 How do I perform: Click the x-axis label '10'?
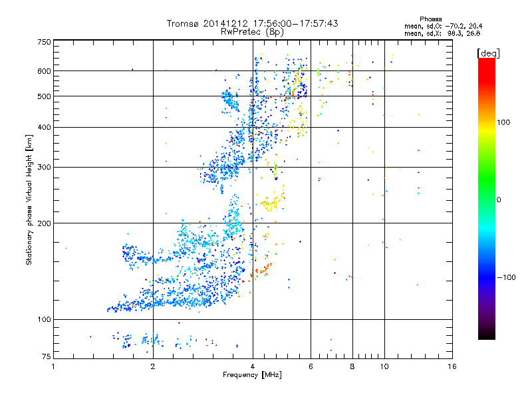[x=384, y=366]
